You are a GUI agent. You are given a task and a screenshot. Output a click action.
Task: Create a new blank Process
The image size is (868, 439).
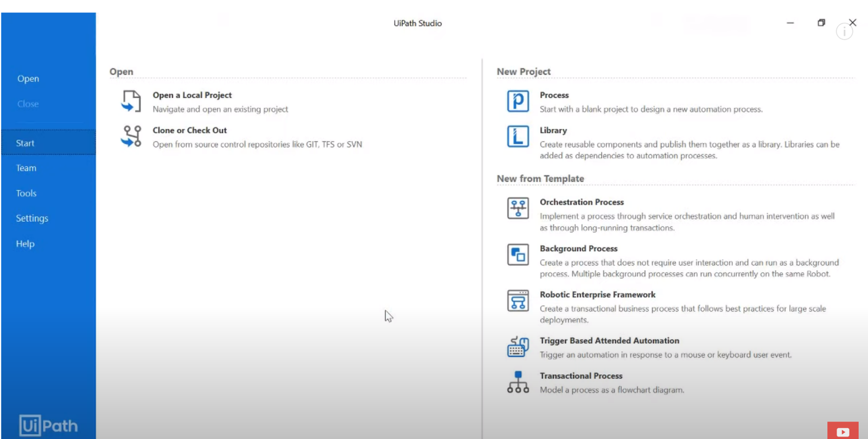[x=554, y=95]
